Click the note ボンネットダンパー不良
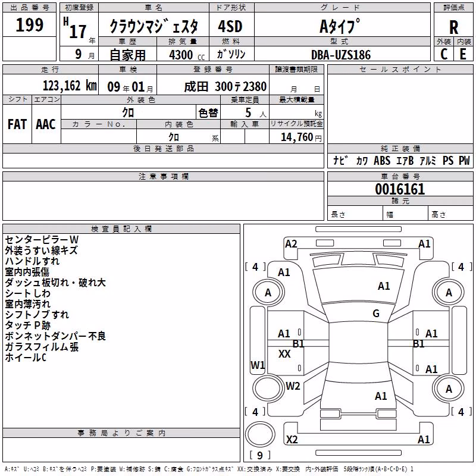 pyautogui.click(x=55, y=336)
